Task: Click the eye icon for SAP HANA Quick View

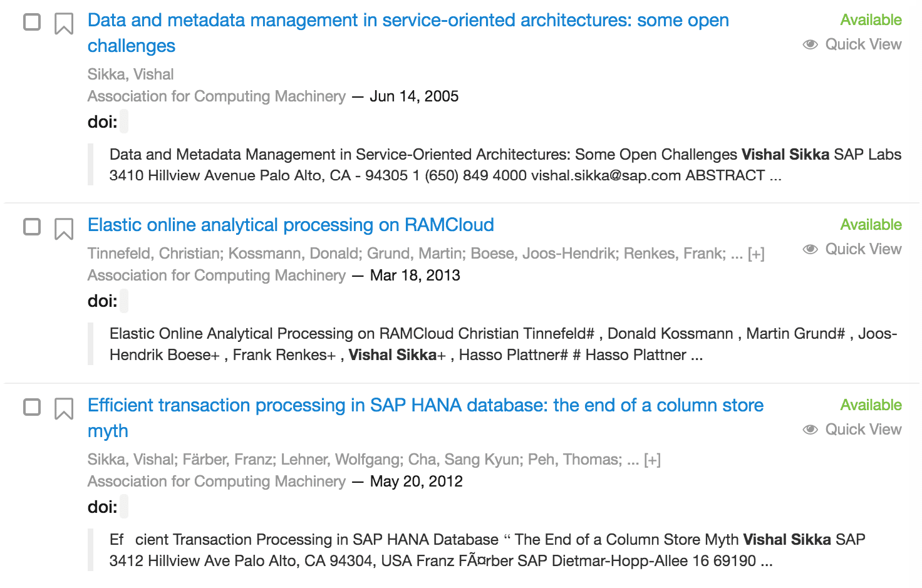Action: 811,430
